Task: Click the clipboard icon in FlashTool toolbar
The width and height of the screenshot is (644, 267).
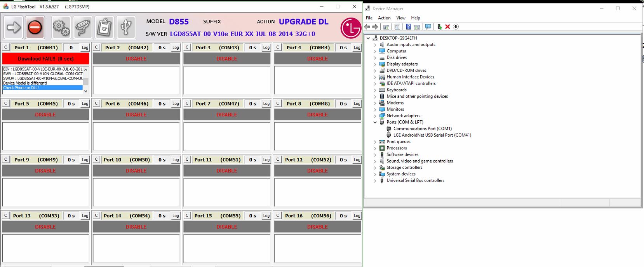Action: point(104,28)
